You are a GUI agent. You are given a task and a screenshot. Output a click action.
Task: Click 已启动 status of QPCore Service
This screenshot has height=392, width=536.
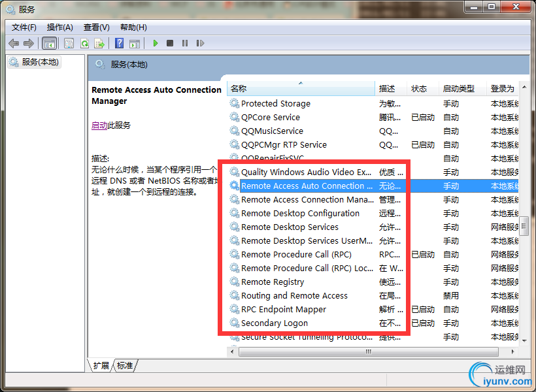pyautogui.click(x=423, y=118)
